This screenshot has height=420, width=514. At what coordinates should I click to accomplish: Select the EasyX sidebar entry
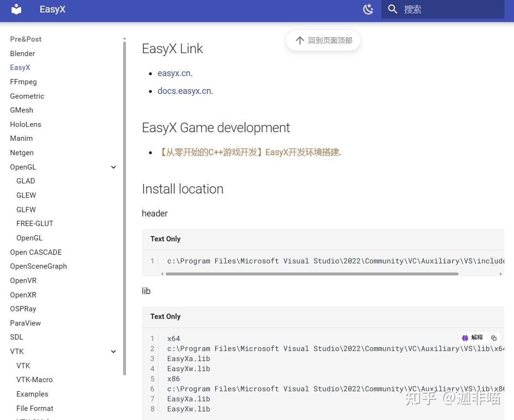[x=20, y=68]
